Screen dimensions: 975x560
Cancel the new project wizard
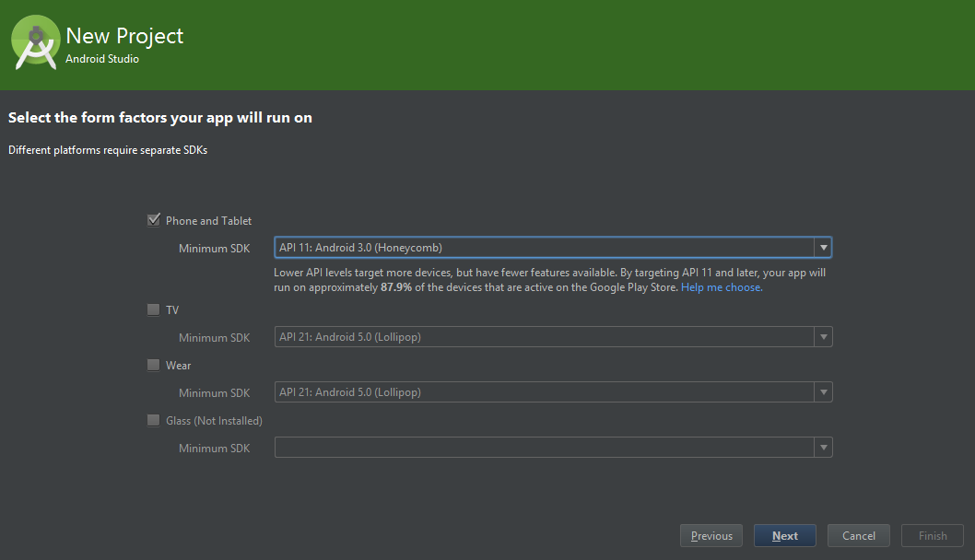pos(858,535)
